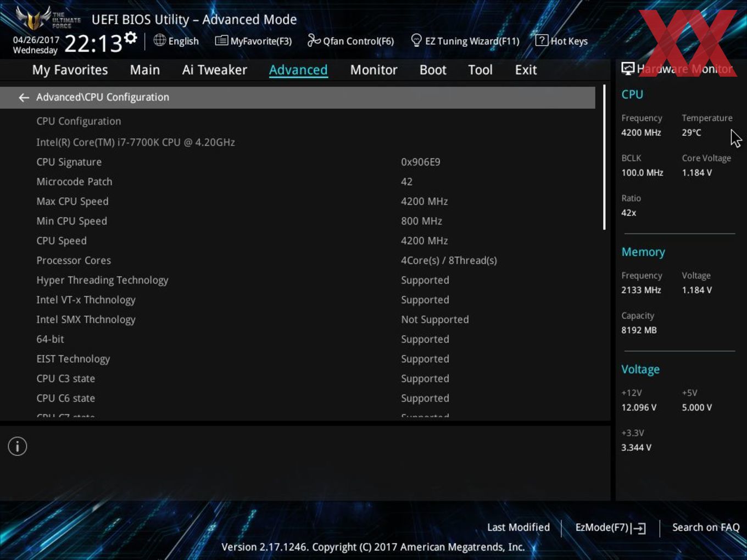
Task: Click the EzMode exit arrow icon
Action: point(638,528)
